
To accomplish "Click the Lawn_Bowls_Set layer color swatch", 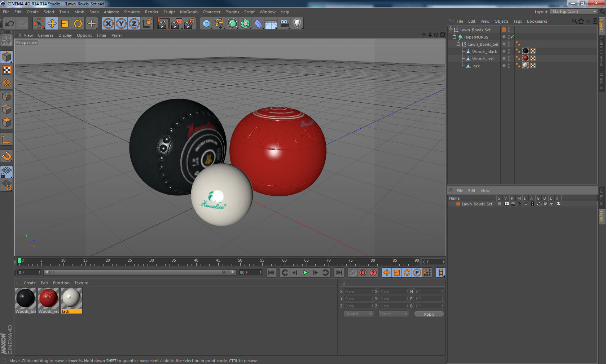I will tap(458, 204).
